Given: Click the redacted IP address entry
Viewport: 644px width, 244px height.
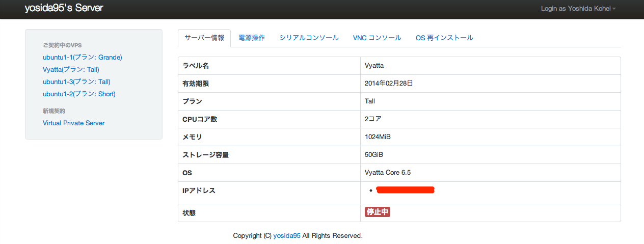Looking at the screenshot, I should click(405, 190).
